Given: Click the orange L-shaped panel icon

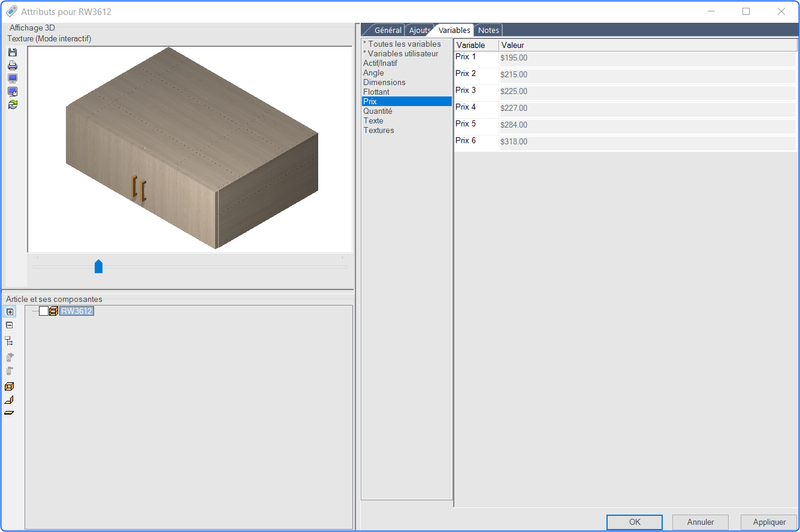Looking at the screenshot, I should pyautogui.click(x=9, y=400).
